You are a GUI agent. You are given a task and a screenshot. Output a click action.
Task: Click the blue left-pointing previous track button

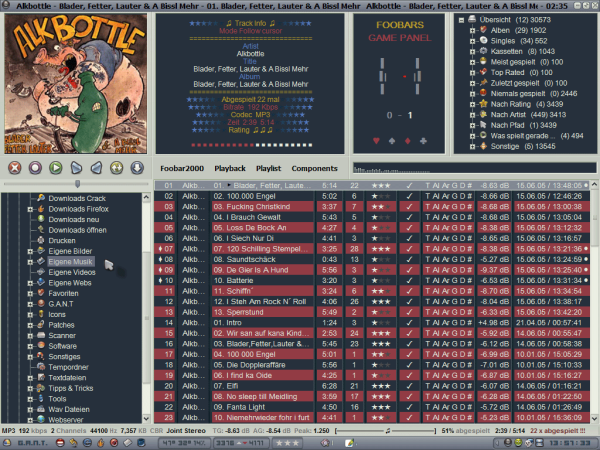pyautogui.click(x=96, y=168)
